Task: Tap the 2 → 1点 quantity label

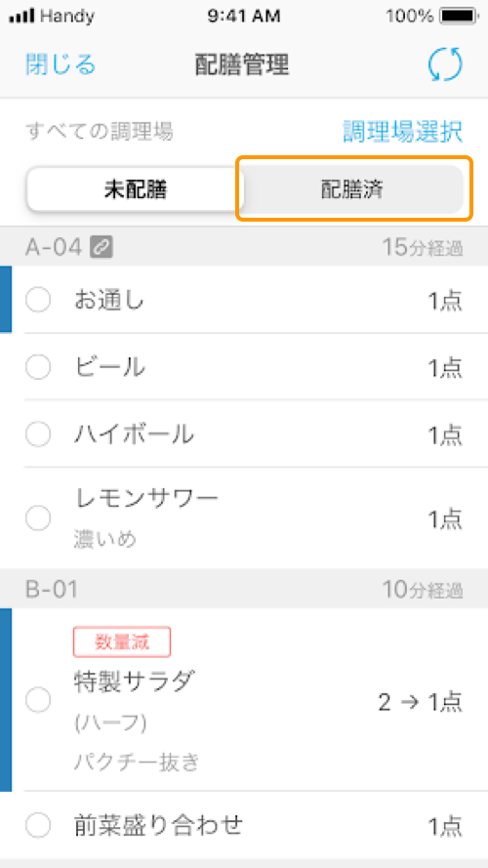Action: (421, 702)
